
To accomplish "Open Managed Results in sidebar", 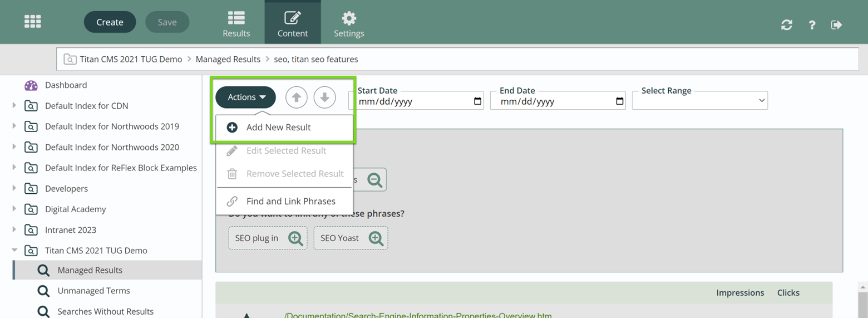I will tap(90, 270).
